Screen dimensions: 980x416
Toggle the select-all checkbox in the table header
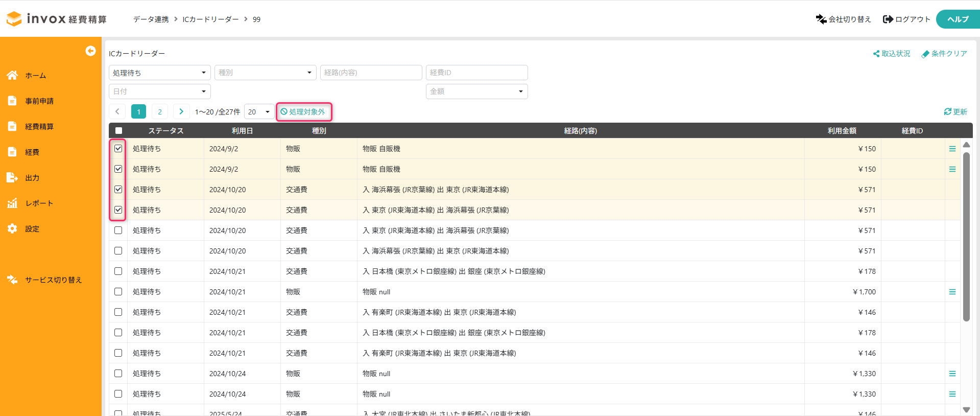[x=118, y=131]
